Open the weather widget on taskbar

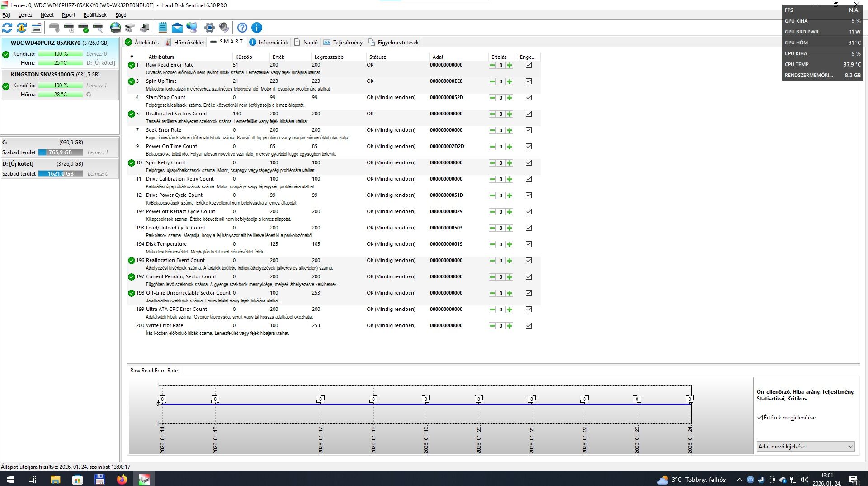[x=692, y=480]
